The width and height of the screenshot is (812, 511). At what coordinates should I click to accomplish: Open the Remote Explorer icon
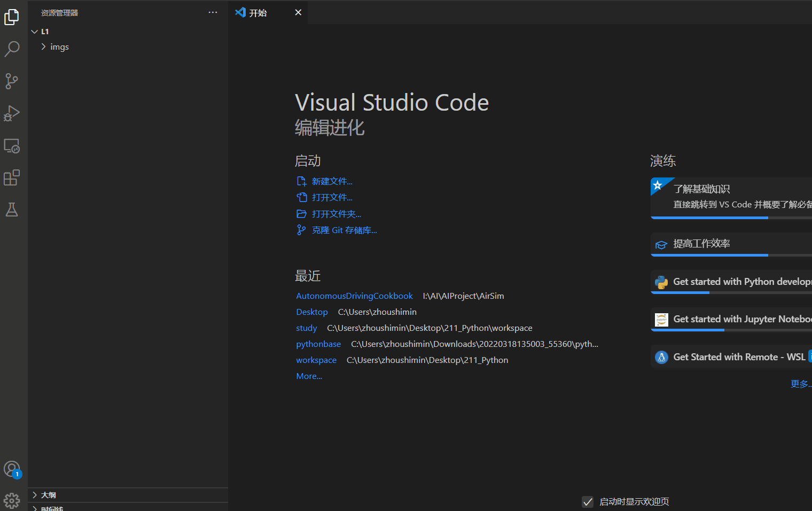pyautogui.click(x=12, y=146)
